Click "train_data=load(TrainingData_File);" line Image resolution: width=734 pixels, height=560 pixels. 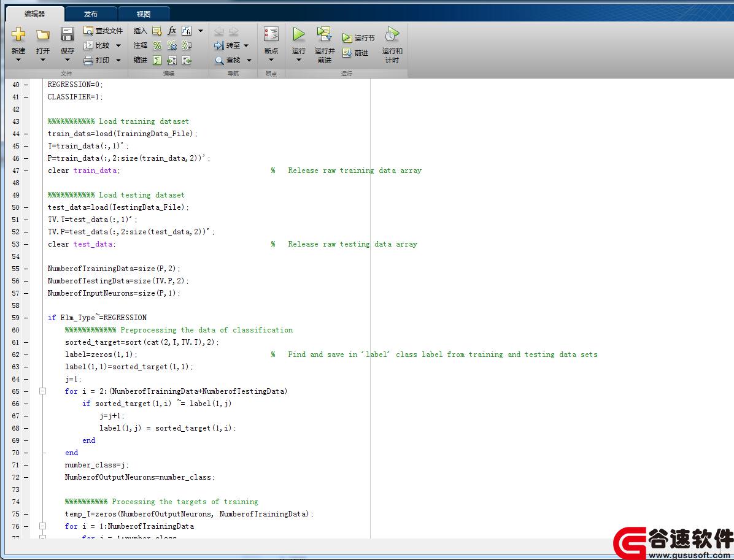(123, 134)
